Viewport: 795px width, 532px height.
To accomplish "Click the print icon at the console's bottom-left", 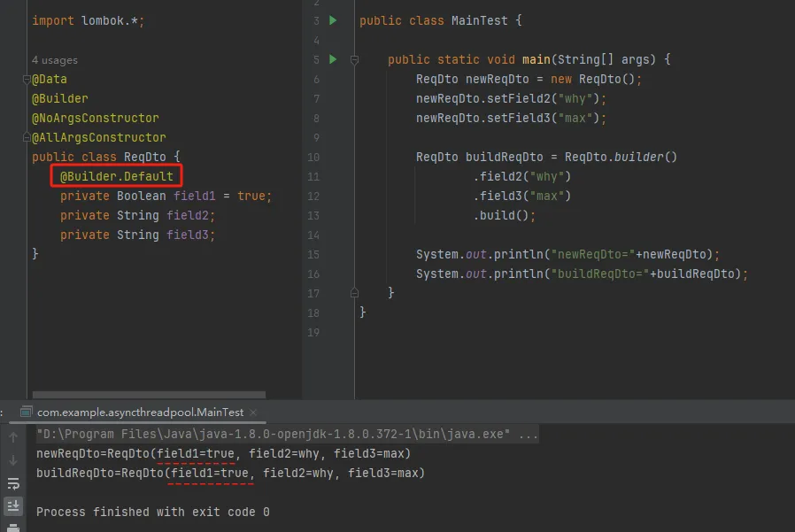I will pos(13,528).
